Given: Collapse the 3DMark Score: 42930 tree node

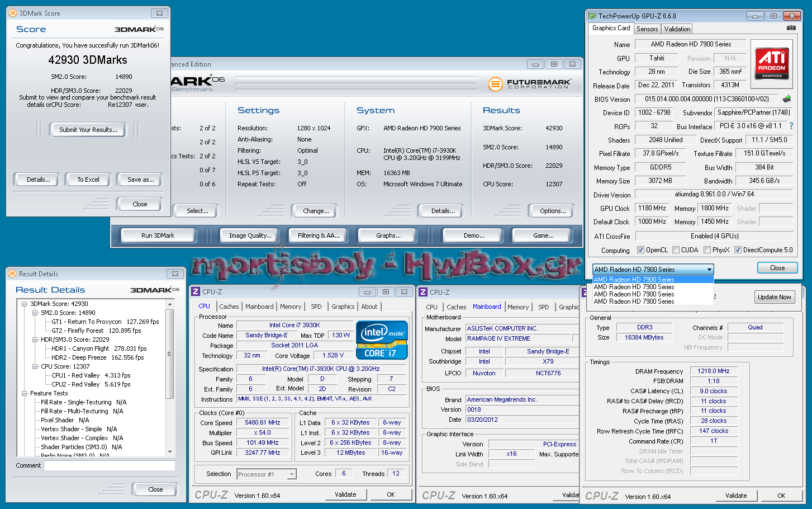Looking at the screenshot, I should pos(24,304).
